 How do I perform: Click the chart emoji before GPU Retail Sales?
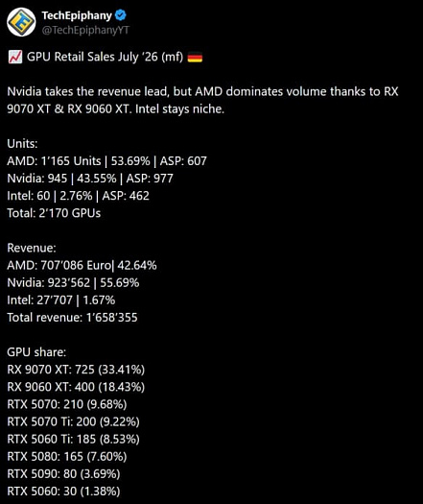tap(15, 57)
